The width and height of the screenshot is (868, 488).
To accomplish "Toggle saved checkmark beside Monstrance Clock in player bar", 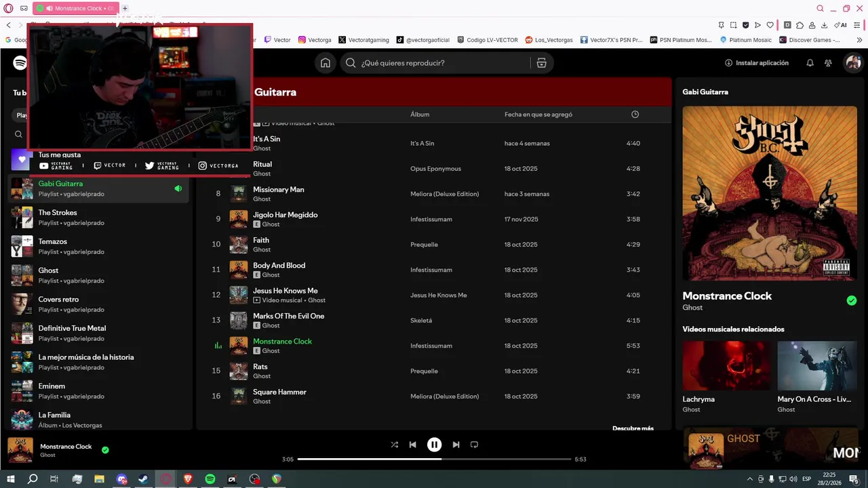I will pos(105,449).
